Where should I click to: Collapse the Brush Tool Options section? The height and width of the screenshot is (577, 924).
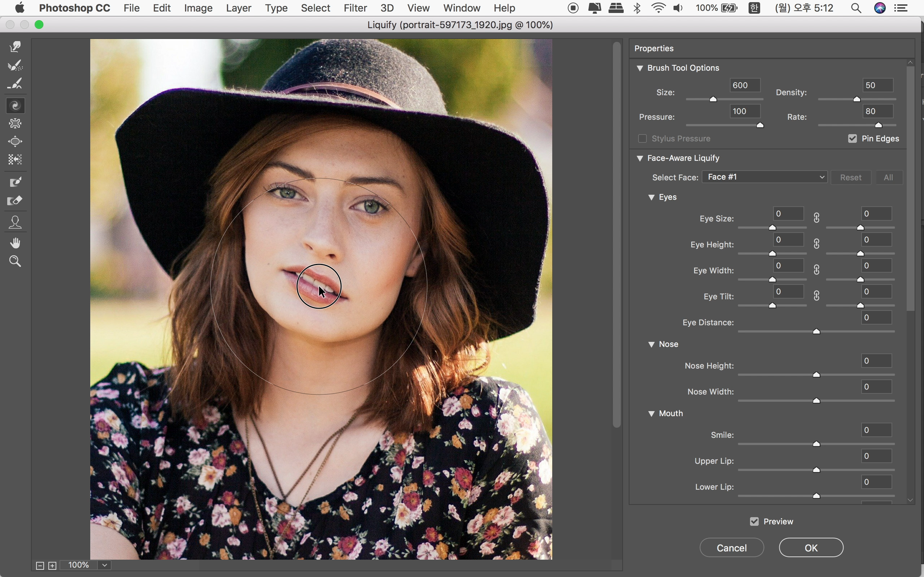click(x=640, y=68)
